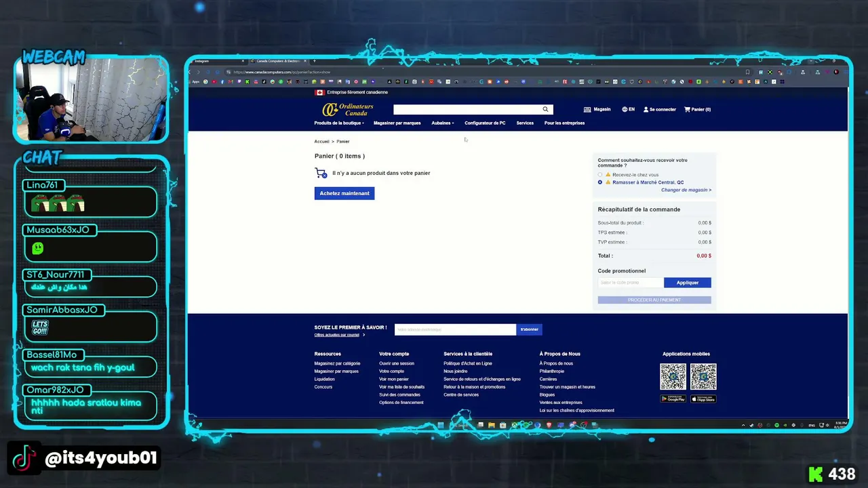Open Retour à la maison et promotions
This screenshot has height=488, width=868.
click(x=475, y=387)
